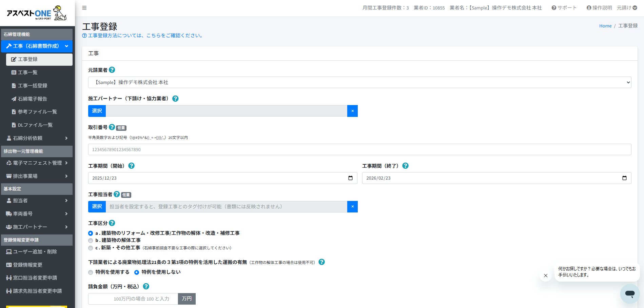Viewport: 644px width, 308px height.
Task: Select radio option c. 新築・その他工事
Action: point(91,248)
